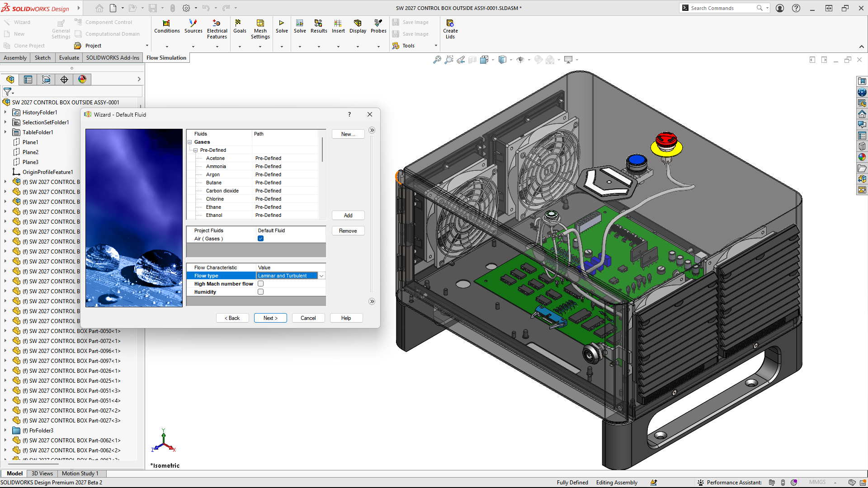
Task: Select the Air ( Gases ) project fluid
Action: coord(209,239)
